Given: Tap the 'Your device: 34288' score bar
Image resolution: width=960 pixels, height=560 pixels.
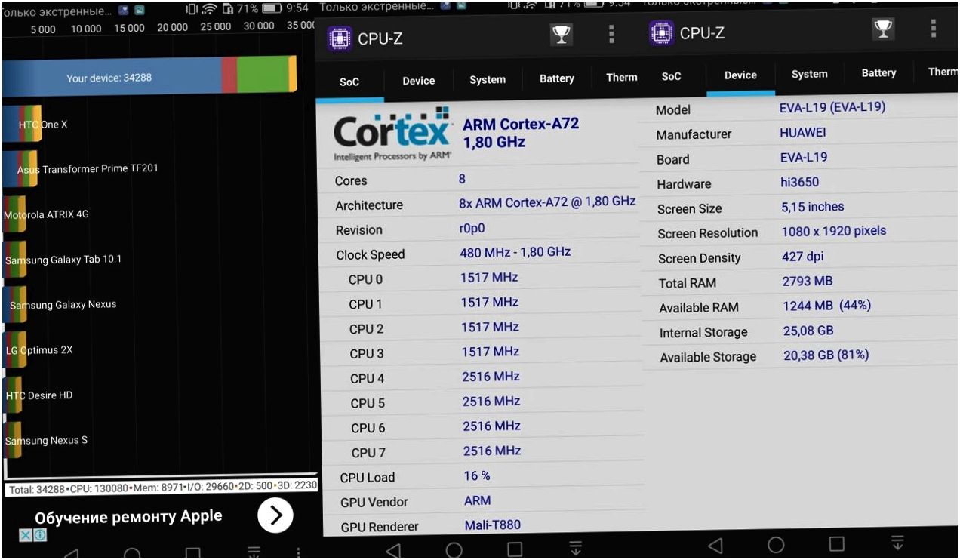Looking at the screenshot, I should [149, 75].
